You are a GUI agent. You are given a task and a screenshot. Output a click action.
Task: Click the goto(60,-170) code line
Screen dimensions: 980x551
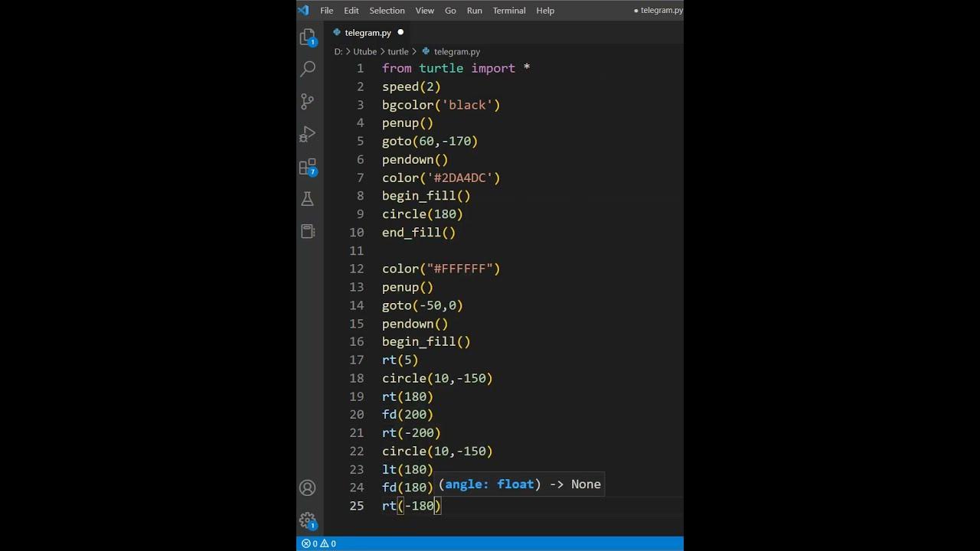pos(430,142)
